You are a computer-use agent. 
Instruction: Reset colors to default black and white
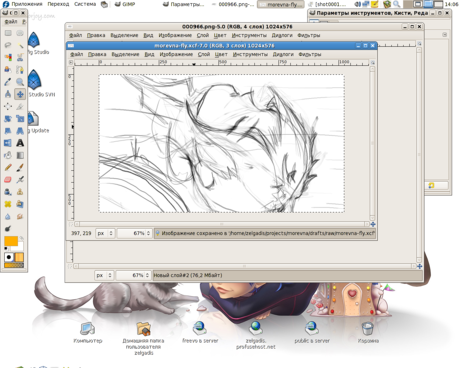tap(6, 249)
